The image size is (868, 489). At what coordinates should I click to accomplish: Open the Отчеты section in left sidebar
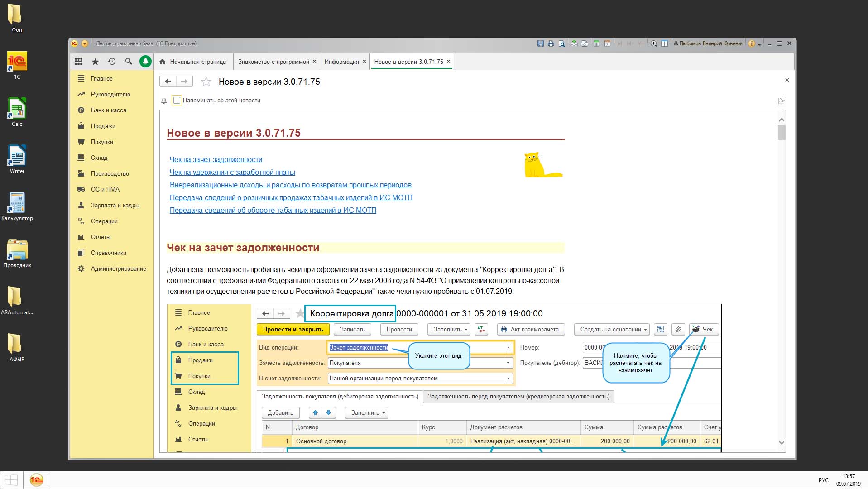(x=112, y=237)
